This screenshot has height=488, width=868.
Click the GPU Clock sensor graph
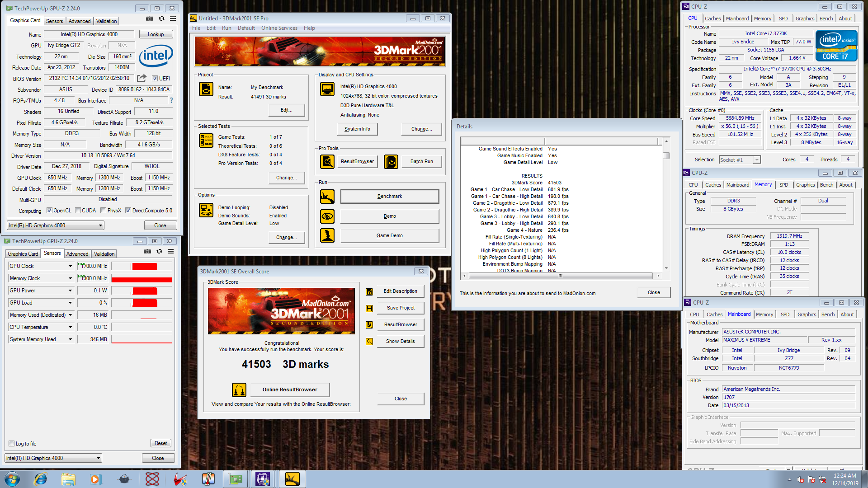[142, 266]
